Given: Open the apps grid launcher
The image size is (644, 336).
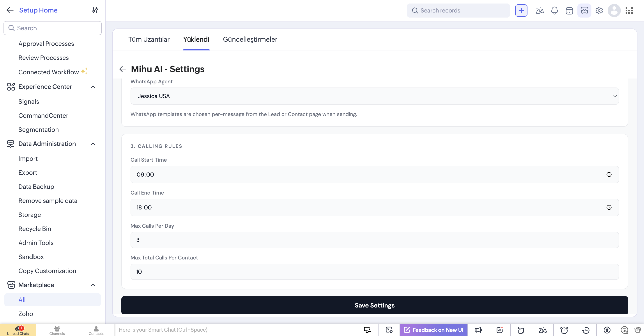Looking at the screenshot, I should click(x=629, y=11).
